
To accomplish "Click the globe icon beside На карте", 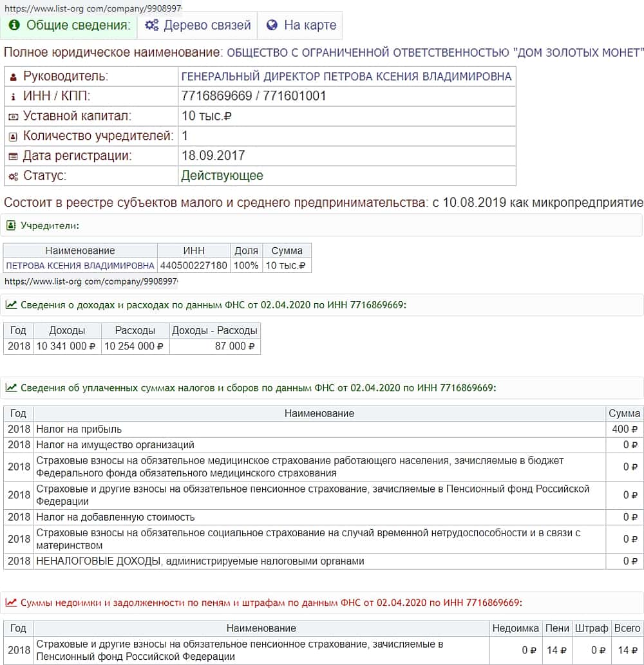I will [272, 26].
